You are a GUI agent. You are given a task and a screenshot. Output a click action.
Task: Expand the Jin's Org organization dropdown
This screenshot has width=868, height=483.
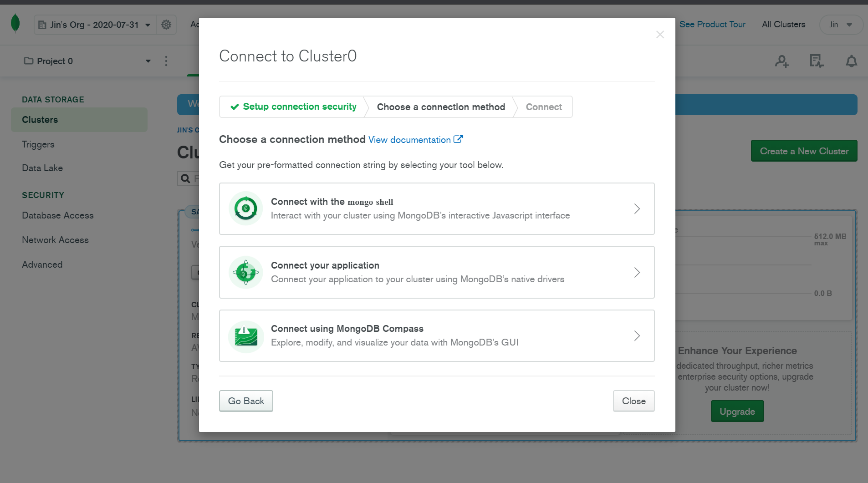[x=147, y=25]
